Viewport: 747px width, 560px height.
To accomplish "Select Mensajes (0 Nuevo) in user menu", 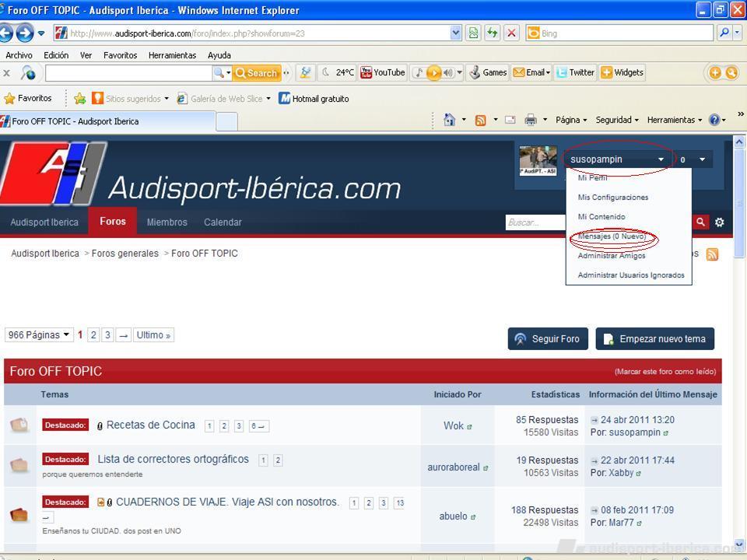I will (x=612, y=236).
